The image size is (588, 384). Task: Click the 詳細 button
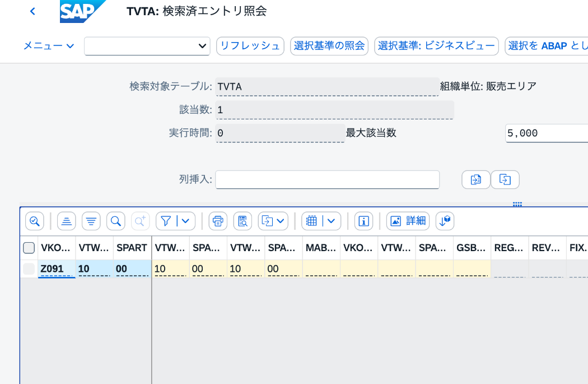tap(408, 221)
